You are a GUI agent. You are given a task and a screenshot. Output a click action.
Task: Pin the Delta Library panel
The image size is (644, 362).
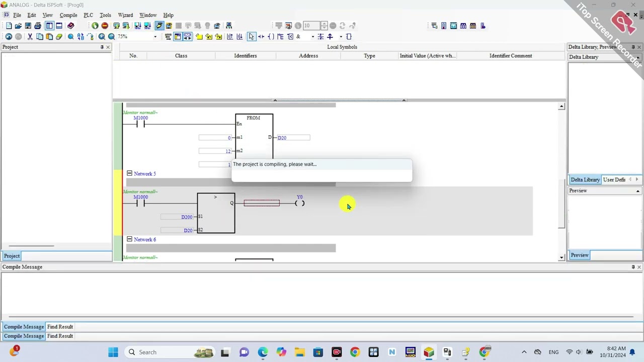[633, 47]
